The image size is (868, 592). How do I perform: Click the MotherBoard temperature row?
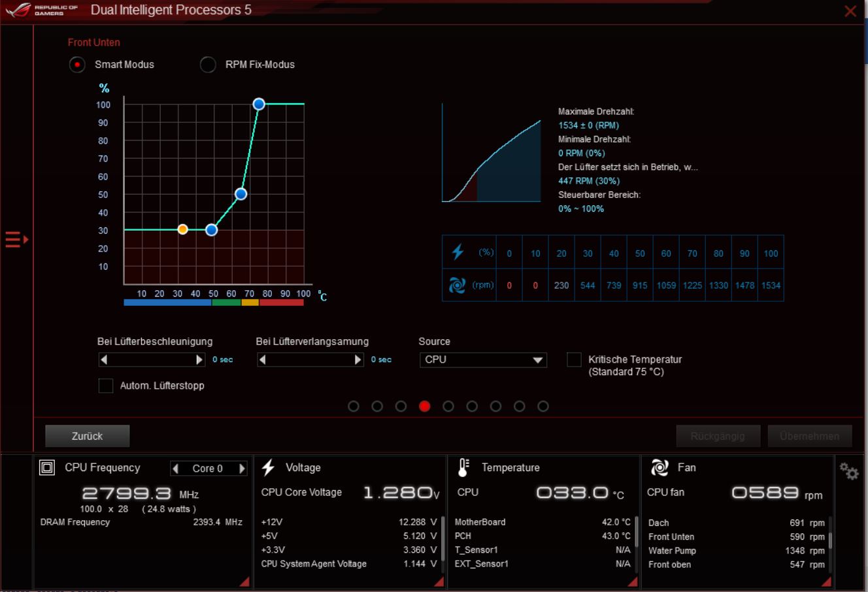coord(542,522)
